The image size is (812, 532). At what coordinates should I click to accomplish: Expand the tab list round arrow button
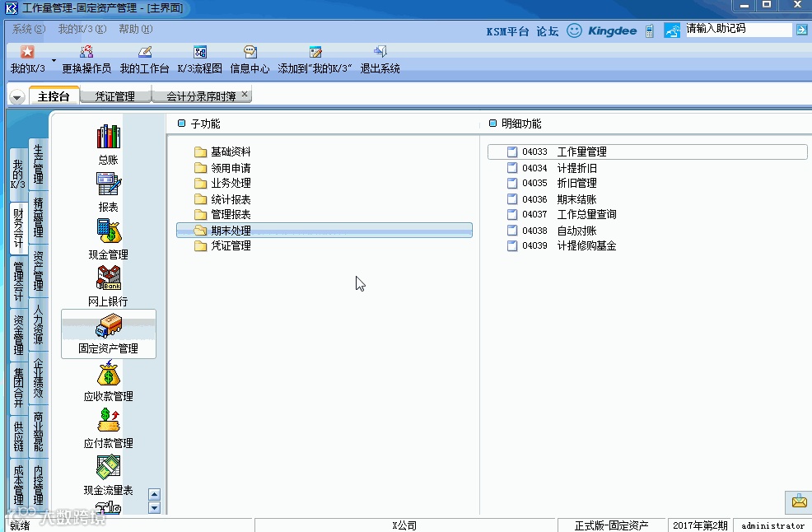(x=17, y=97)
